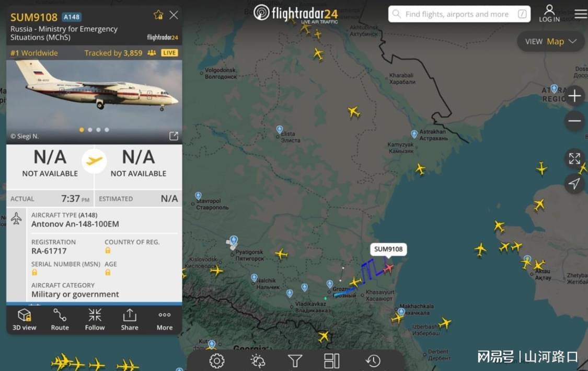The image size is (588, 371).
Task: Follow the SUM9108 aircraft
Action: click(95, 320)
